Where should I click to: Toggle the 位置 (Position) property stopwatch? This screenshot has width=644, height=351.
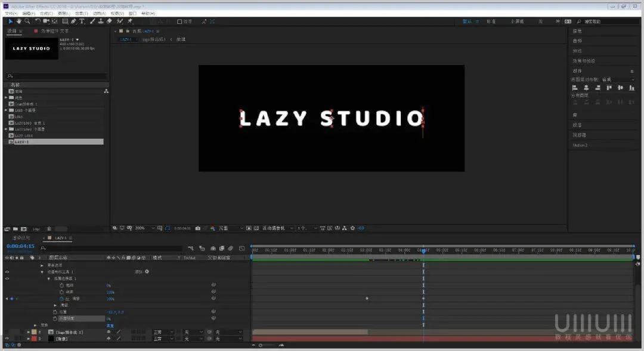click(55, 312)
